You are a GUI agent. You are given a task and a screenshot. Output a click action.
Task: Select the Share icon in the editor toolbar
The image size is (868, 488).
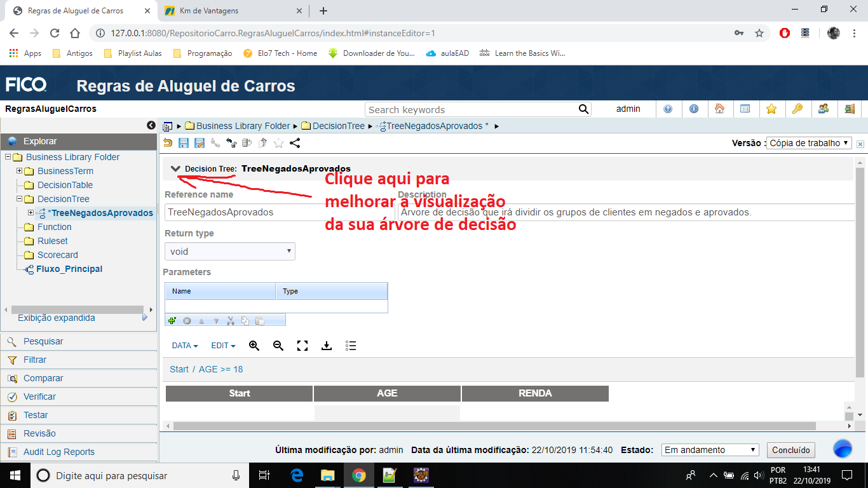pos(295,143)
